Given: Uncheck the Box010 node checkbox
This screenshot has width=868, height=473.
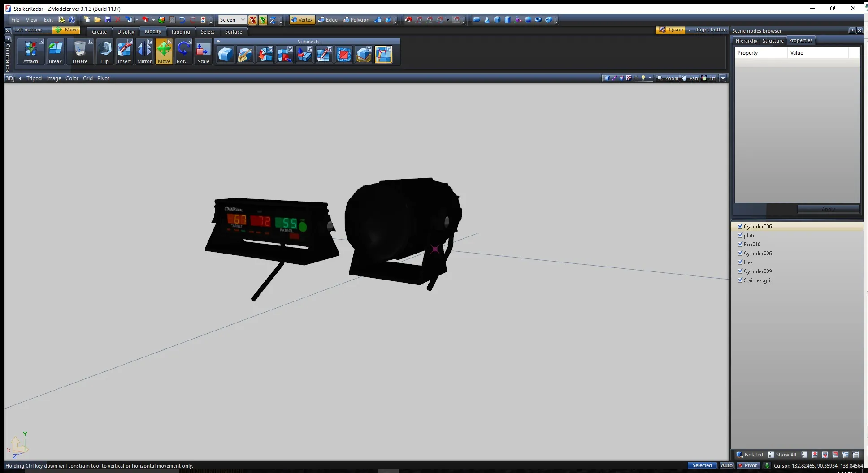Looking at the screenshot, I should [740, 244].
